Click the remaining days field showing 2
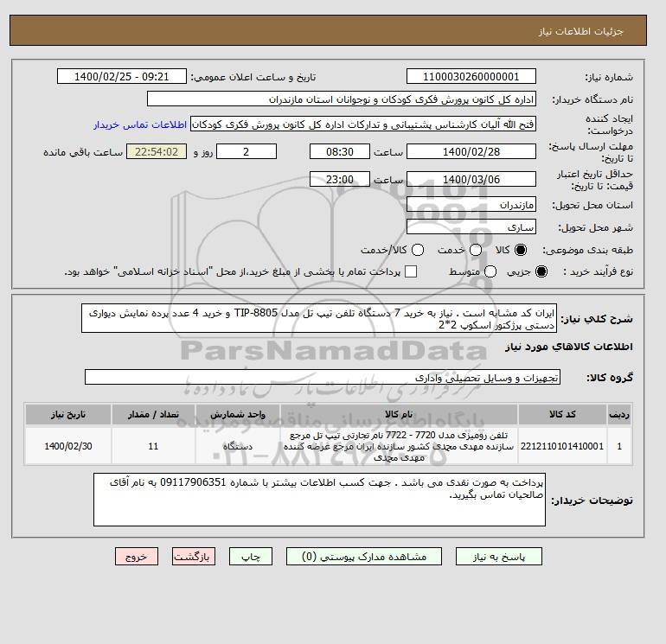Viewport: 666px width, 644px height. point(247,151)
